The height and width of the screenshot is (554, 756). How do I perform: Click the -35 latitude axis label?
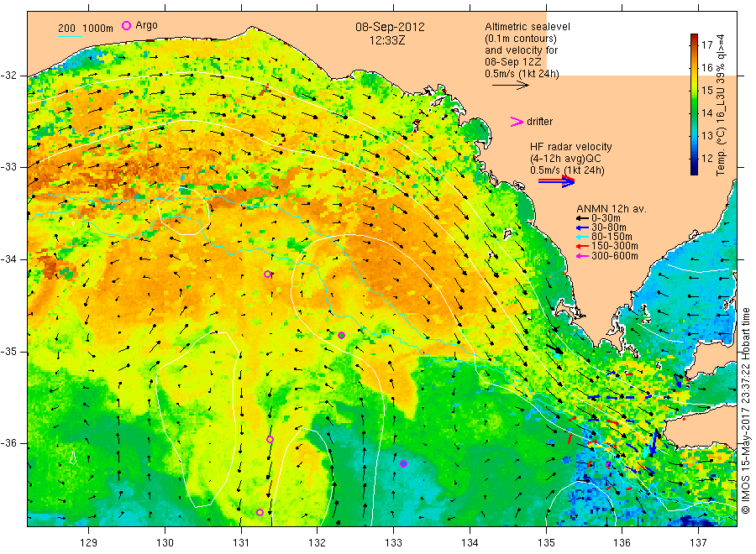coord(8,351)
